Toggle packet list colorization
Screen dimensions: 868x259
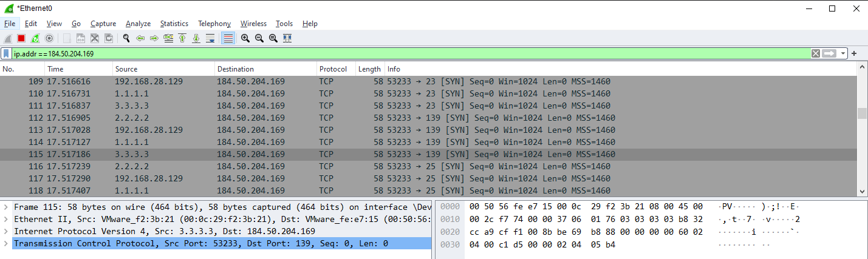tap(228, 38)
